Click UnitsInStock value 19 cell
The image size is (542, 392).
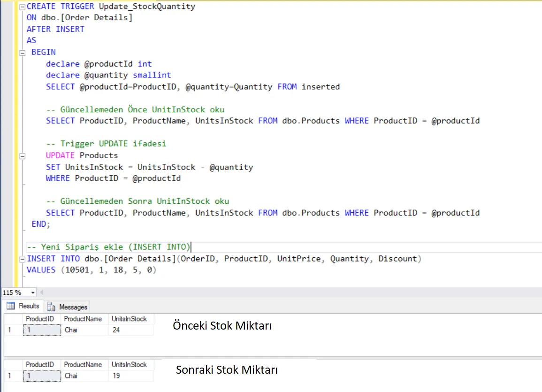(130, 376)
